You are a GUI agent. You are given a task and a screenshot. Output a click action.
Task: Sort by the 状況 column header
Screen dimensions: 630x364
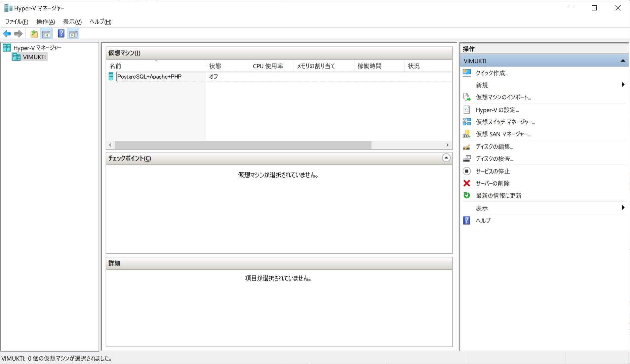(428, 66)
